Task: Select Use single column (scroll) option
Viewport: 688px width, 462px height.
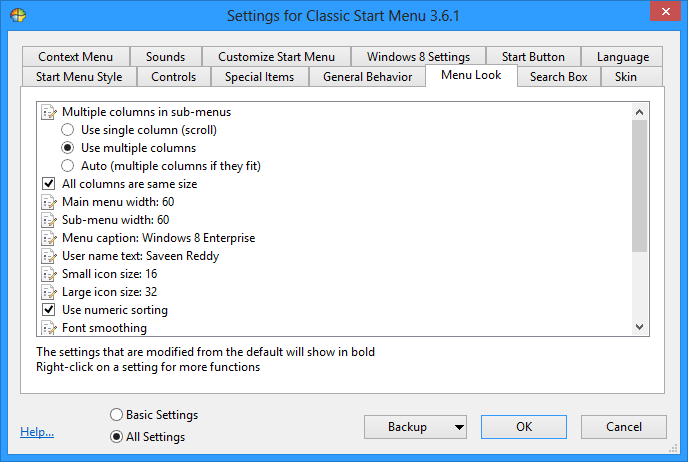Action: coord(68,130)
